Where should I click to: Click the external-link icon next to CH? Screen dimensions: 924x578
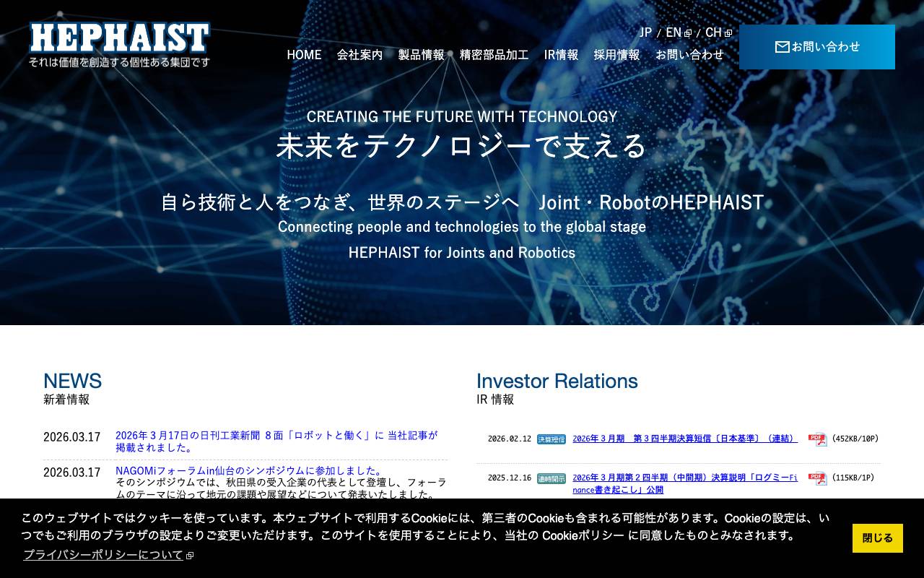tap(728, 31)
